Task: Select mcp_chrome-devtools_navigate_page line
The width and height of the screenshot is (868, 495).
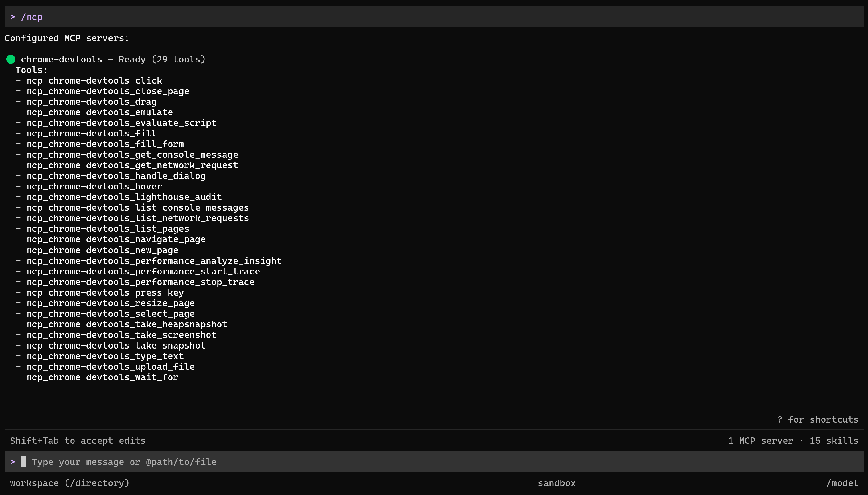Action: point(116,239)
